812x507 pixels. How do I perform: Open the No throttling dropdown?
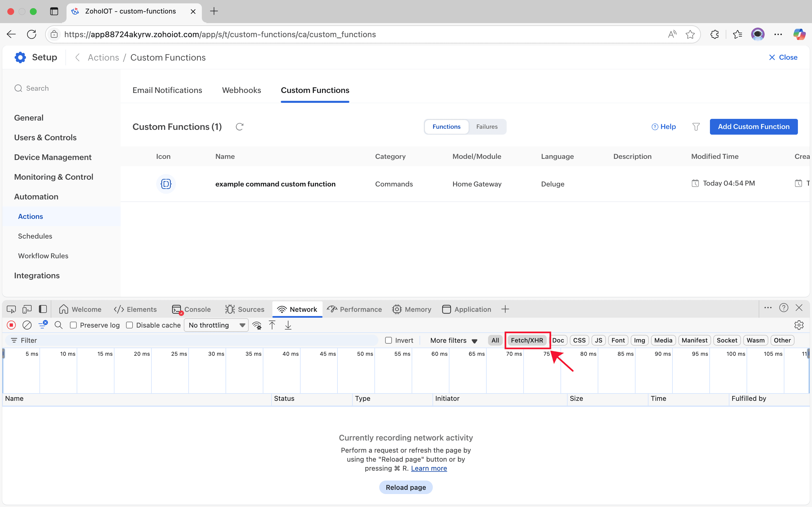[217, 325]
